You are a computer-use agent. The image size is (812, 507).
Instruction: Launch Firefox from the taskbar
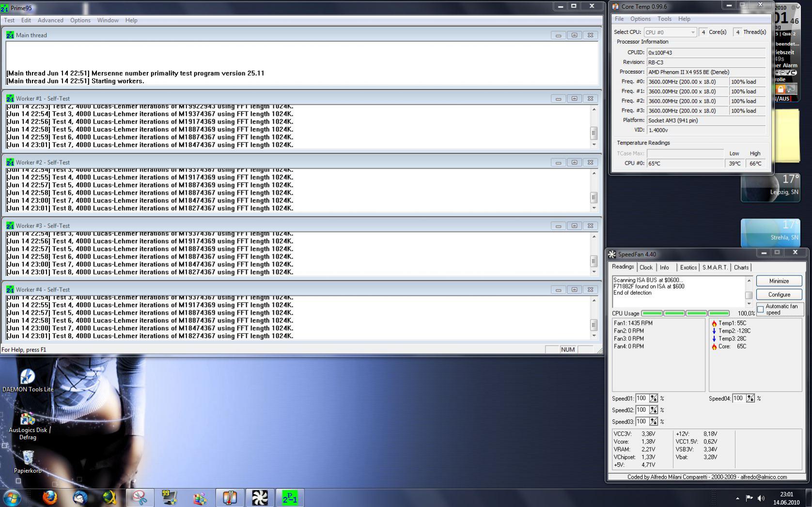pos(50,497)
